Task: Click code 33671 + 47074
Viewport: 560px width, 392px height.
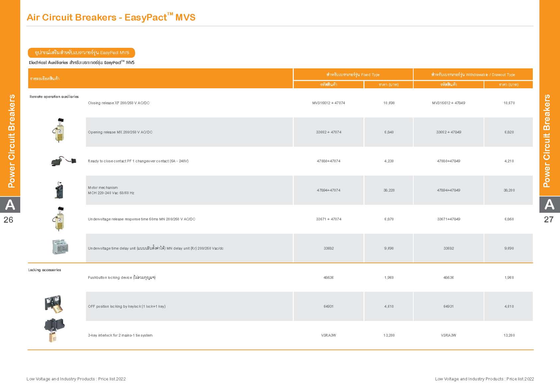Action: pyautogui.click(x=329, y=219)
